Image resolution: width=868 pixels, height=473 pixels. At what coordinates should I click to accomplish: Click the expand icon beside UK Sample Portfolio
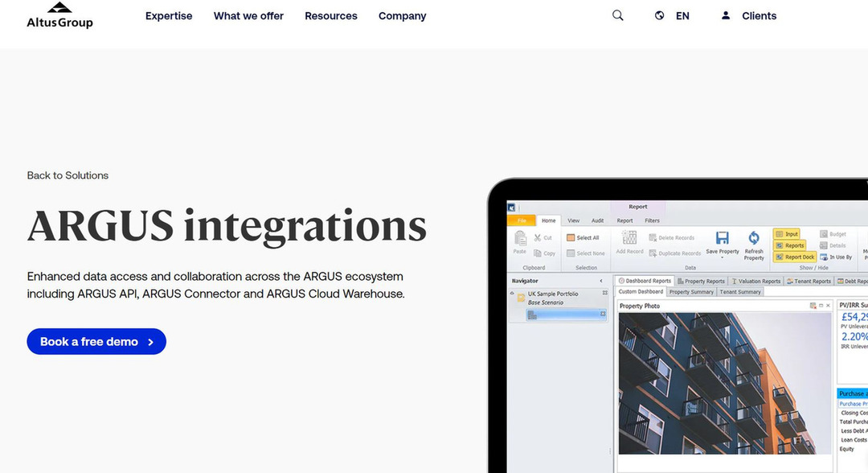pyautogui.click(x=604, y=293)
